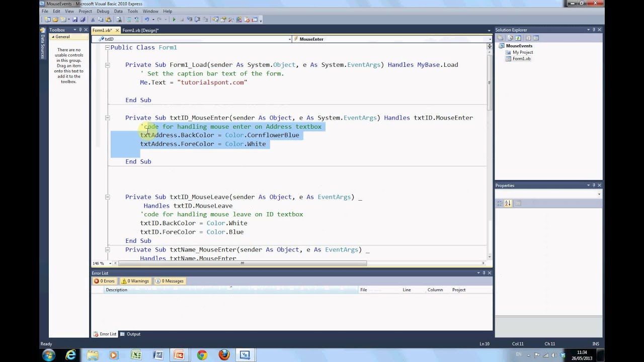The width and height of the screenshot is (644, 362).
Task: Click Alphabetical sort icon in Properties
Action: pos(508,203)
